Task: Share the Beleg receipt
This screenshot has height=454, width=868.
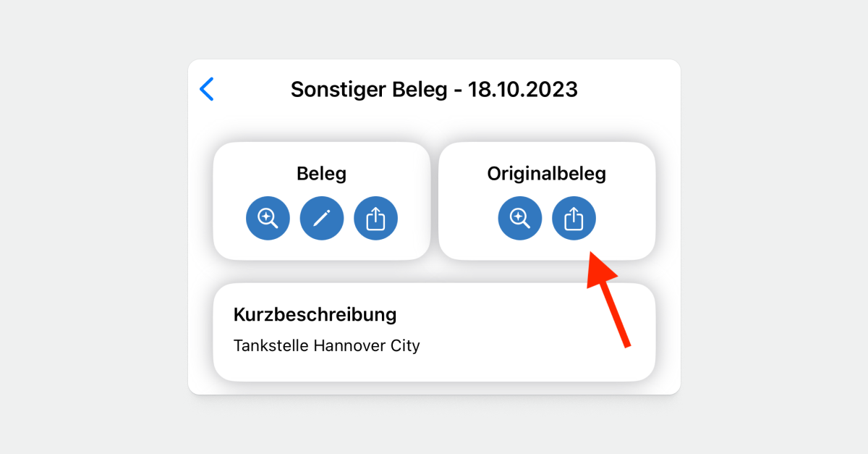Action: (375, 218)
